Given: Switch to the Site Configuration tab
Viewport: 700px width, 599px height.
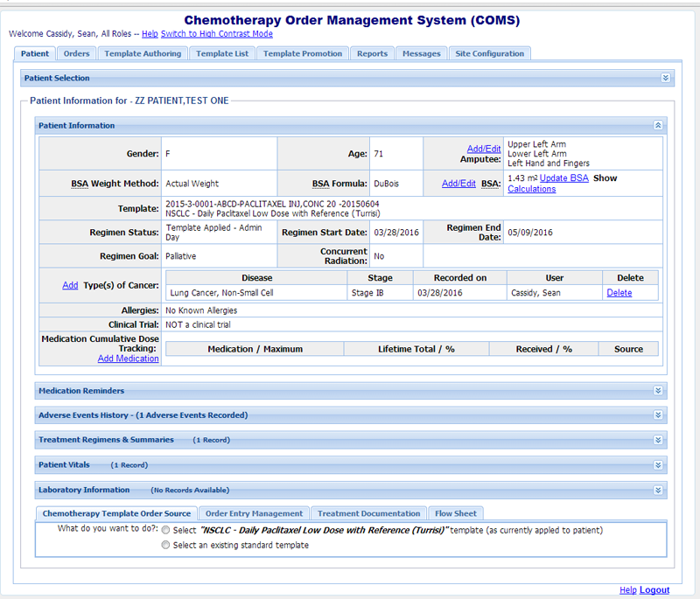Looking at the screenshot, I should tap(490, 53).
